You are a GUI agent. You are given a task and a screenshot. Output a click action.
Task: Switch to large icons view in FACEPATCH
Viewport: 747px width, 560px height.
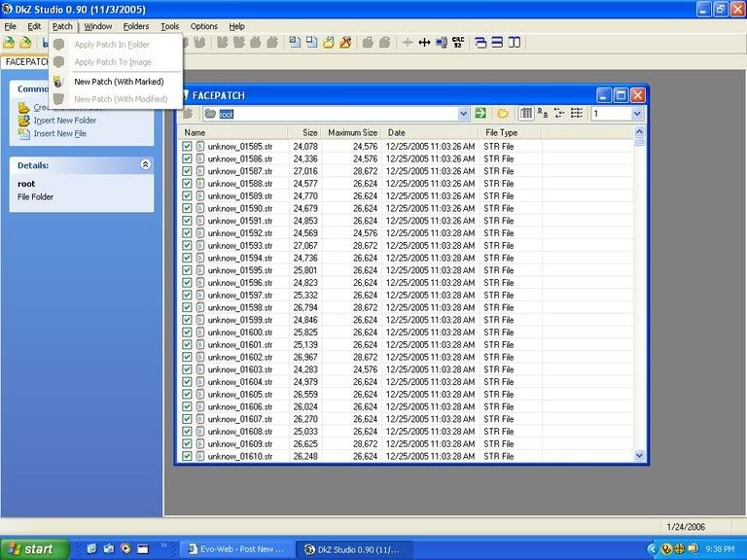(x=542, y=114)
